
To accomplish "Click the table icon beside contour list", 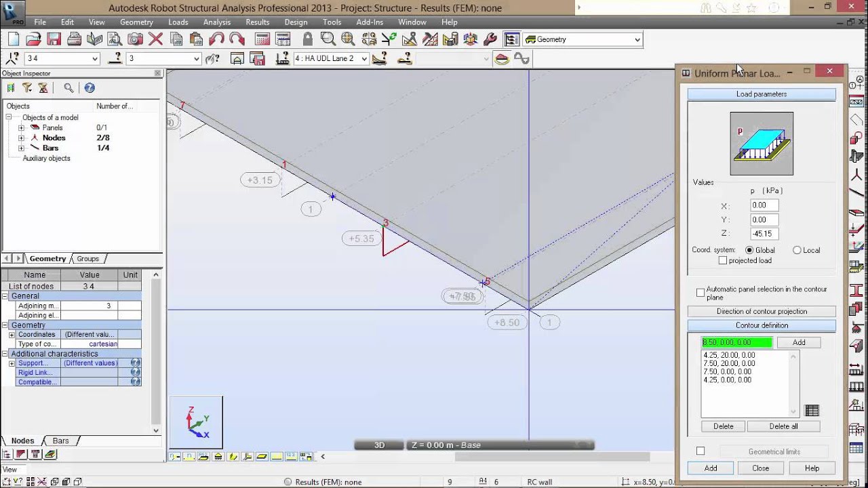I will click(x=812, y=410).
